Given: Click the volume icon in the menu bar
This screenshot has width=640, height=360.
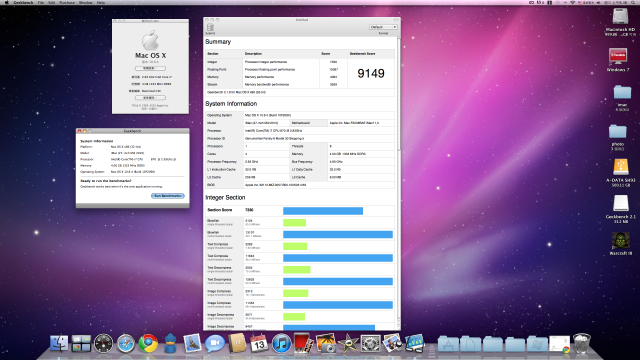Looking at the screenshot, I should (x=598, y=2).
